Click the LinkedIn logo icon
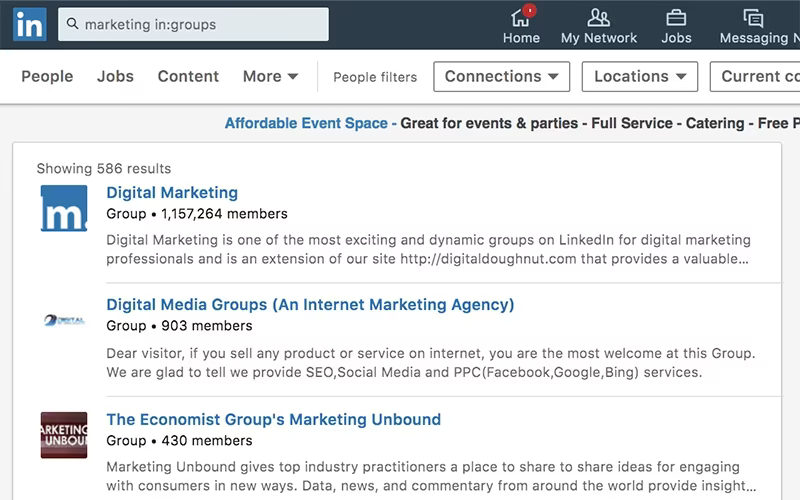800x500 pixels. pyautogui.click(x=30, y=24)
